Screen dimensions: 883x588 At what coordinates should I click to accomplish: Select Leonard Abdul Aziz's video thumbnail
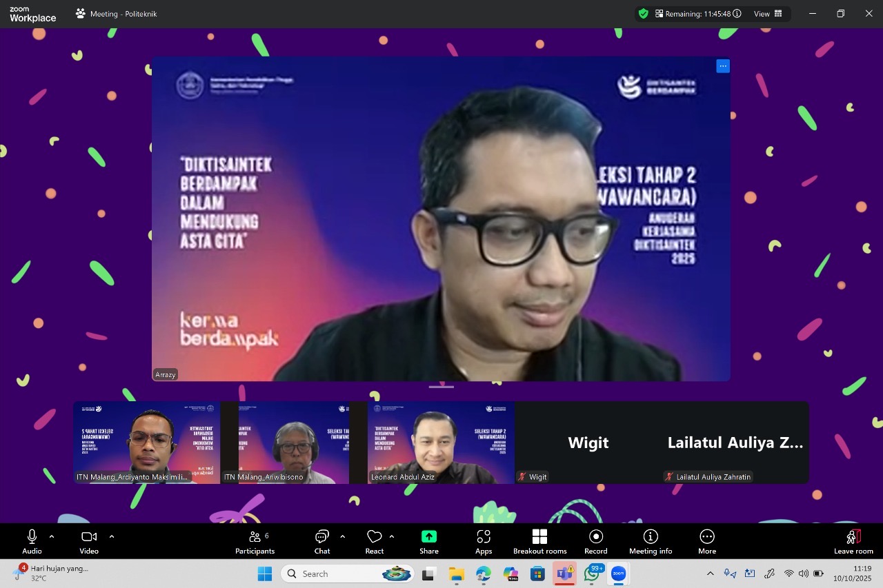[440, 442]
